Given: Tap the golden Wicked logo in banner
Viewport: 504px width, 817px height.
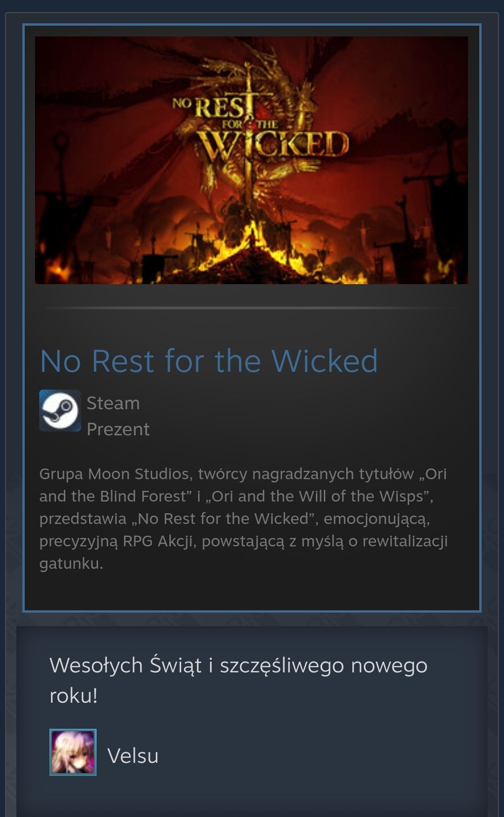Looking at the screenshot, I should [x=274, y=144].
